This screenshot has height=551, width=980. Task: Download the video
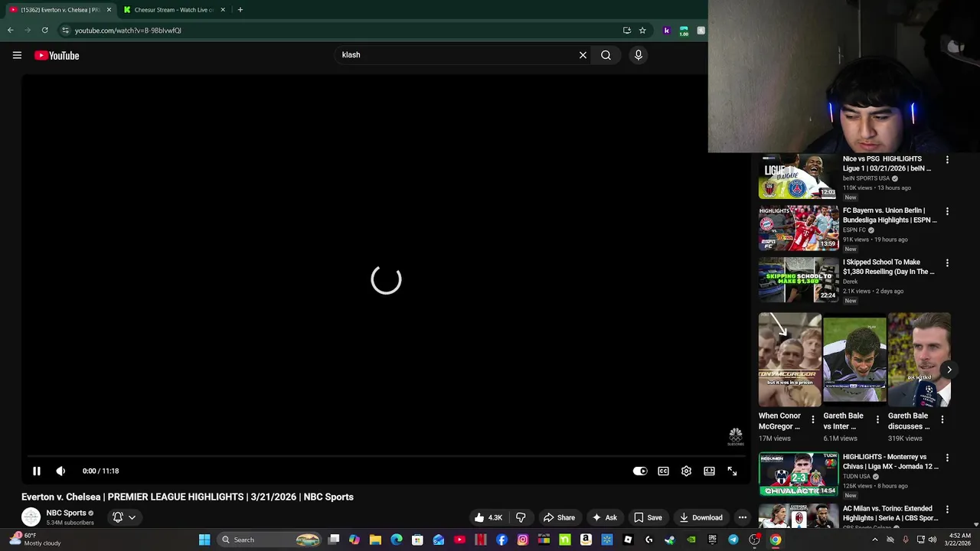pyautogui.click(x=701, y=517)
